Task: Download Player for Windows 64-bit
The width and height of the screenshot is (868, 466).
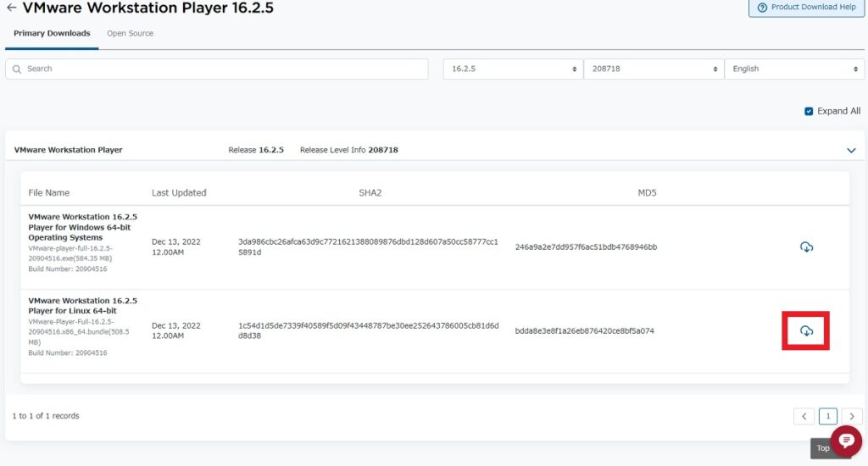Action: pyautogui.click(x=807, y=247)
